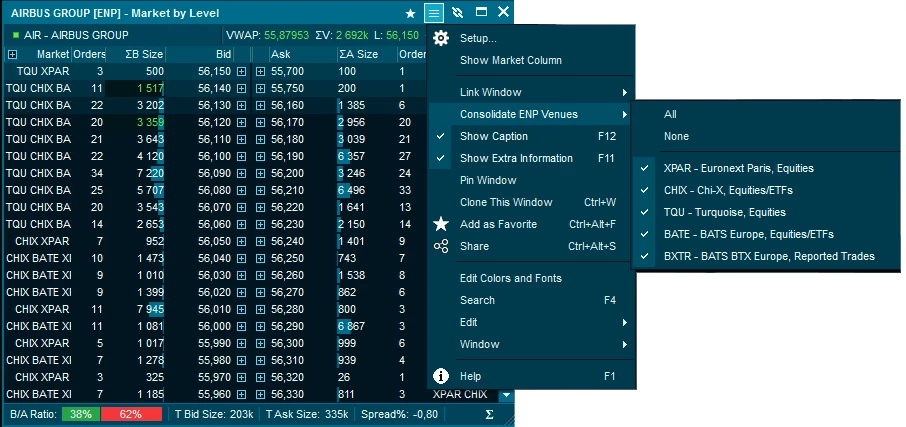Open Window submenu

[x=530, y=344]
